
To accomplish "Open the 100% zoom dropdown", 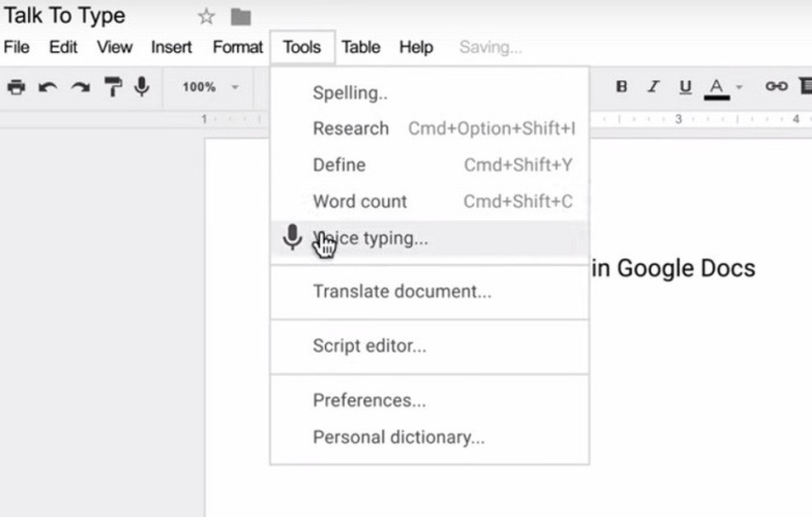I will pyautogui.click(x=210, y=87).
